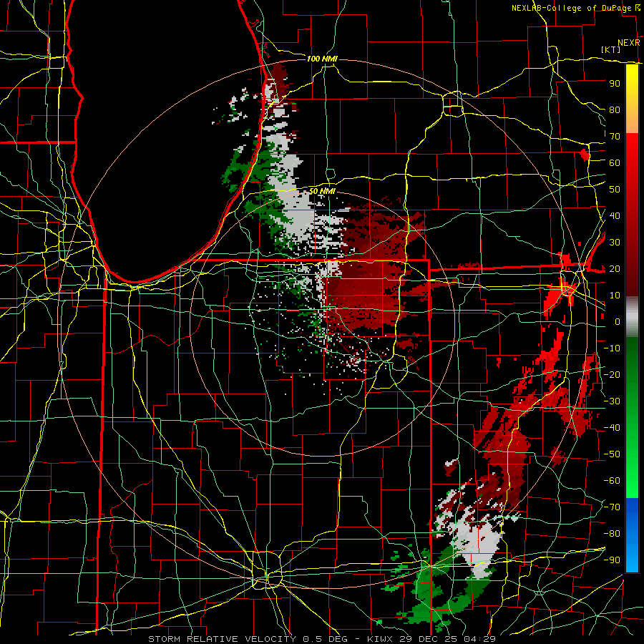Click the -50 value on velocity scale

tap(612, 454)
